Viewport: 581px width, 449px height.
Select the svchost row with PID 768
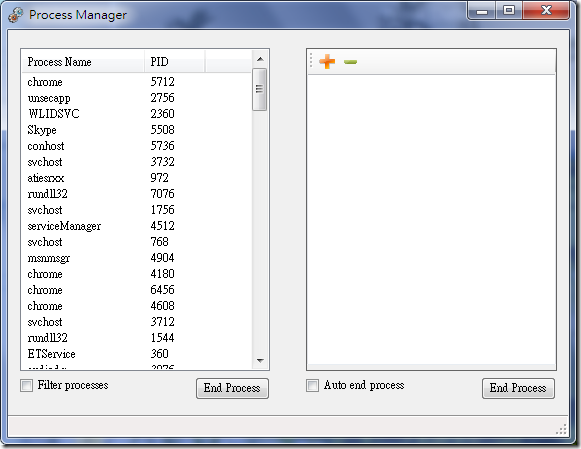pos(137,242)
